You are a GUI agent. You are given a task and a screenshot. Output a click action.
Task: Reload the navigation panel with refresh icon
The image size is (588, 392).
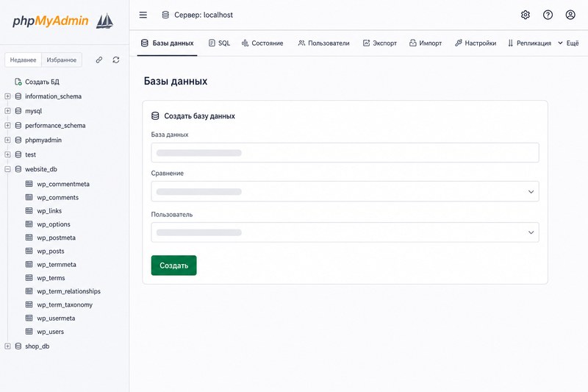pyautogui.click(x=116, y=60)
